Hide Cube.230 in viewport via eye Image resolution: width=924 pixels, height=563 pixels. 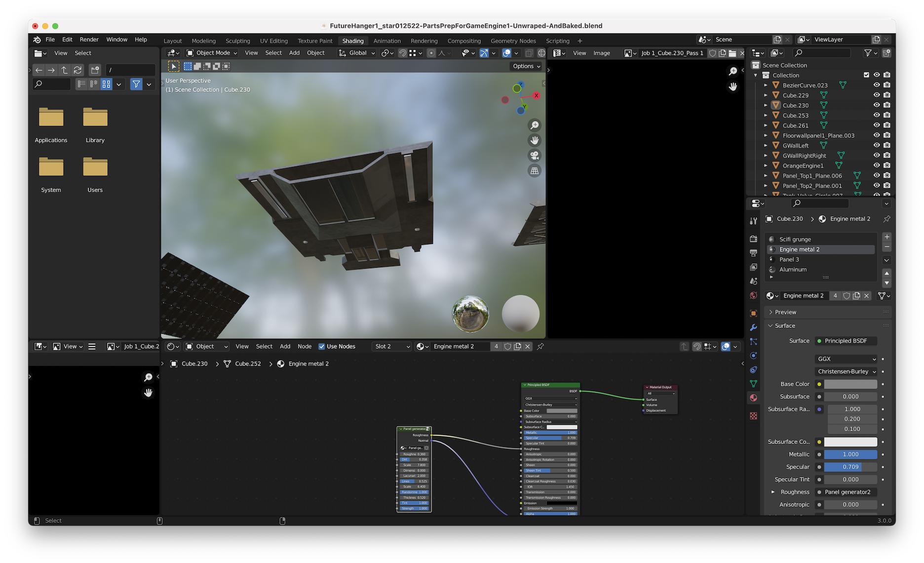click(877, 105)
